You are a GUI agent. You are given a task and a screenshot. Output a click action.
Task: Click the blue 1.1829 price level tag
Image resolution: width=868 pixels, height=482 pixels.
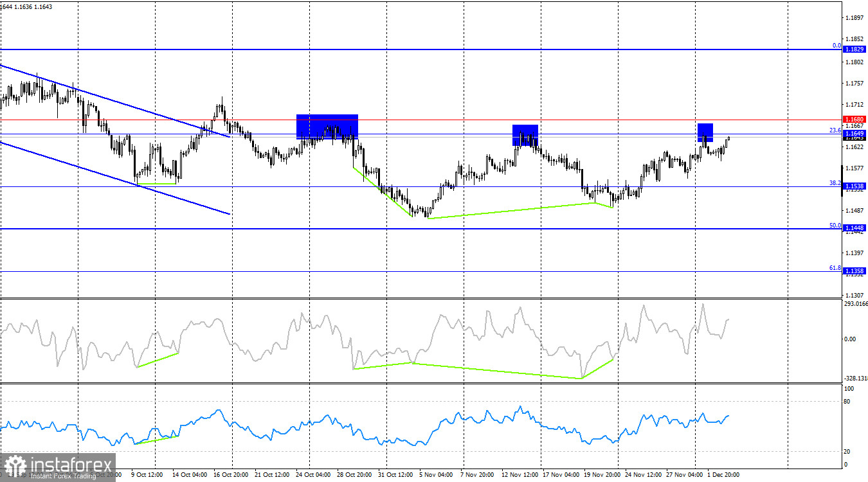tap(854, 48)
